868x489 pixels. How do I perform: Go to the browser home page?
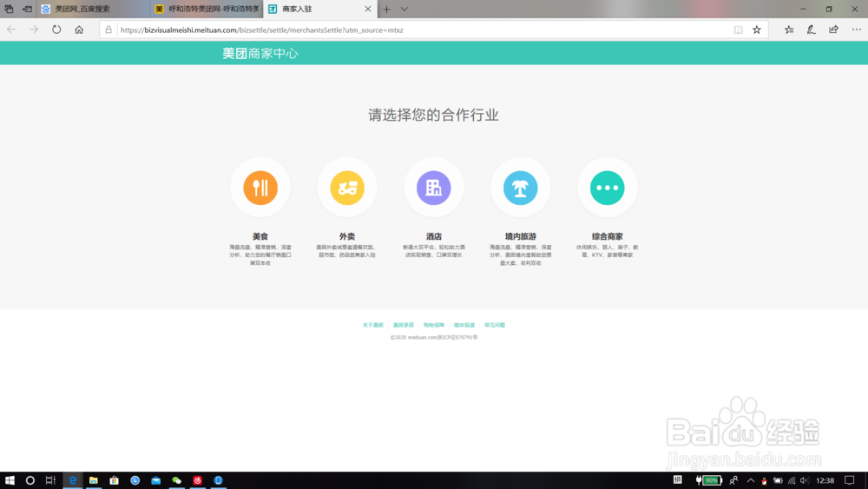coord(79,30)
